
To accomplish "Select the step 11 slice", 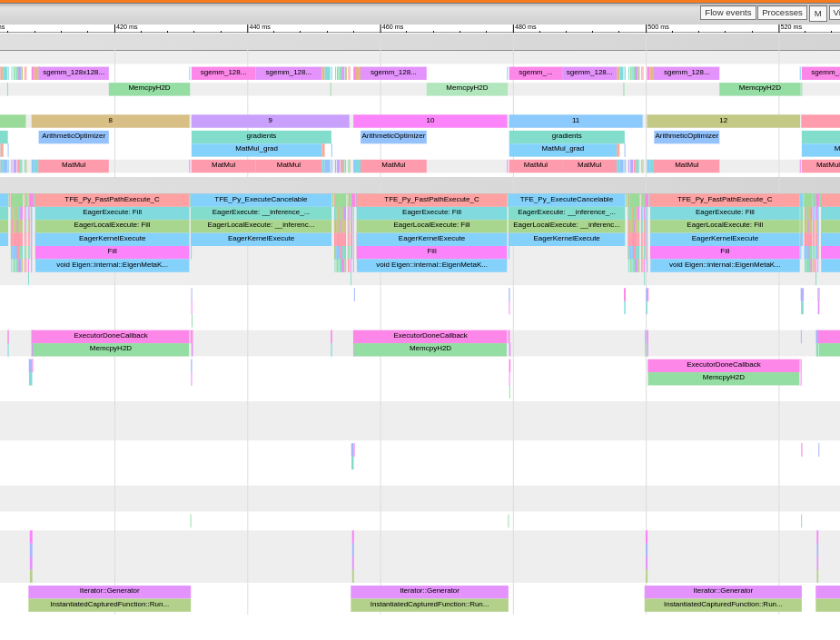I will click(x=576, y=121).
